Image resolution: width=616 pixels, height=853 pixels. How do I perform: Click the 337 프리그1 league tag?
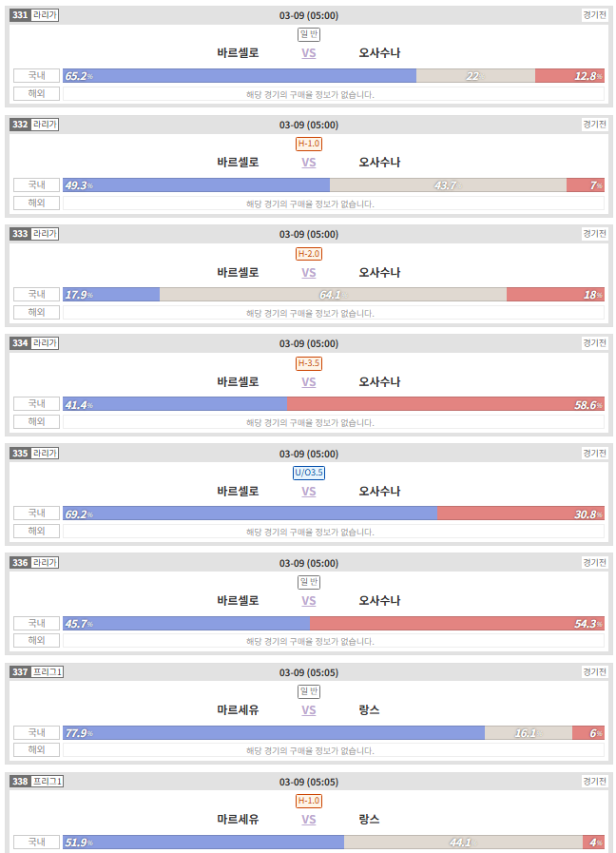36,672
